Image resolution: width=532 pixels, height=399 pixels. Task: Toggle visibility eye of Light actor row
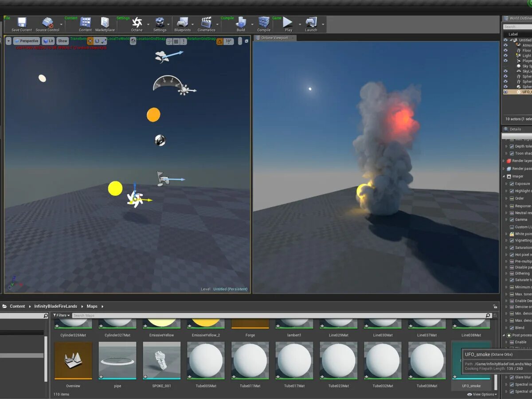tap(505, 56)
